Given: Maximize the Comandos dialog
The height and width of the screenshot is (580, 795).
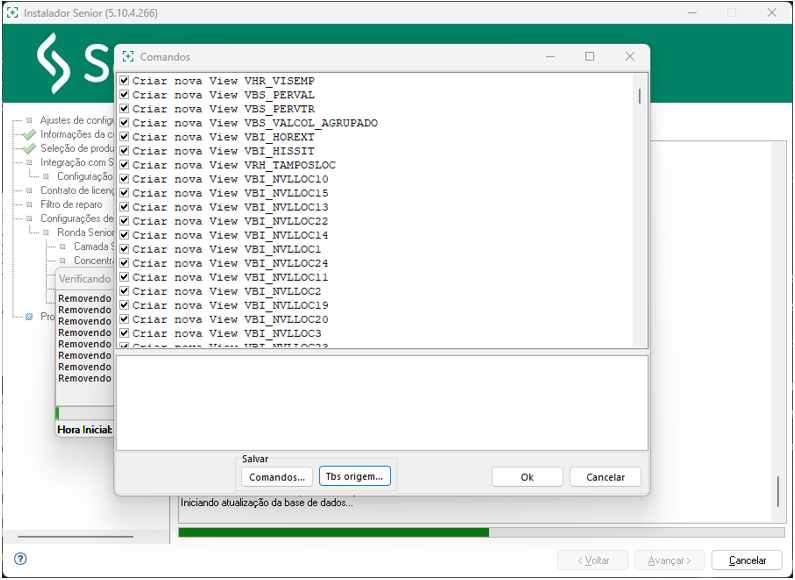Looking at the screenshot, I should click(x=590, y=57).
